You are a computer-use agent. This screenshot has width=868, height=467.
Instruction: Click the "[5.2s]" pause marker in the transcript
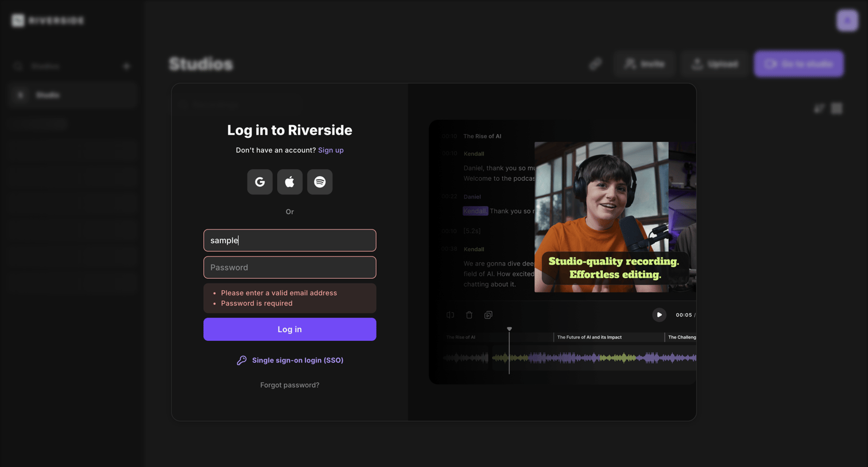click(x=472, y=231)
